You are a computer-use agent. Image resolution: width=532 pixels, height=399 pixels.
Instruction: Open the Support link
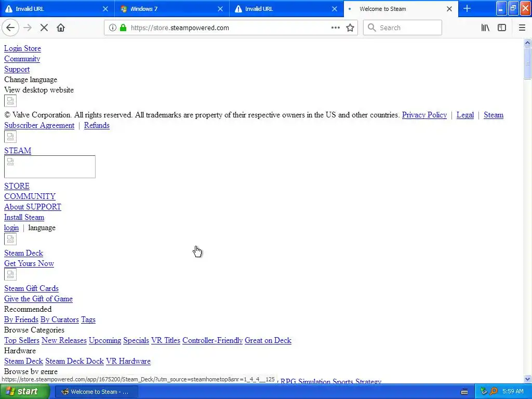tap(17, 69)
